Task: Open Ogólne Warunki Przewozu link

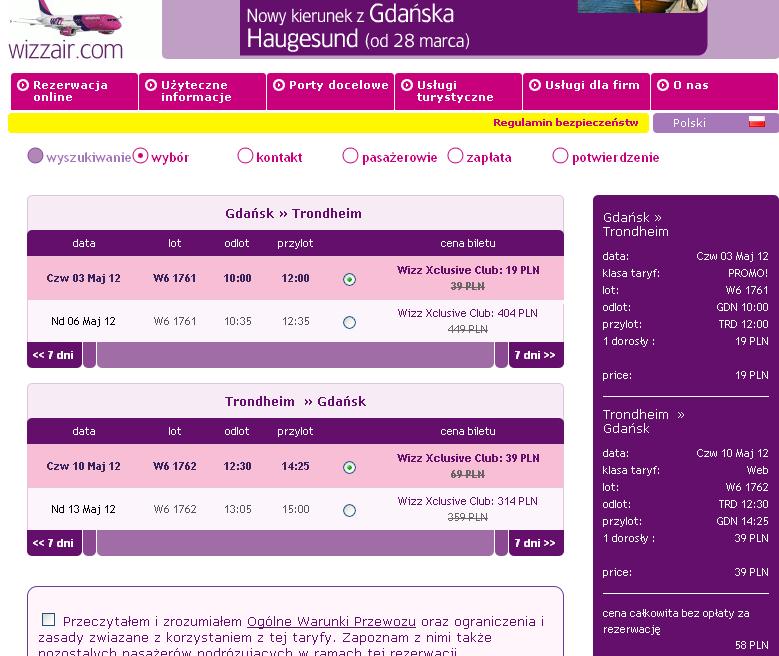Action: coord(331,621)
